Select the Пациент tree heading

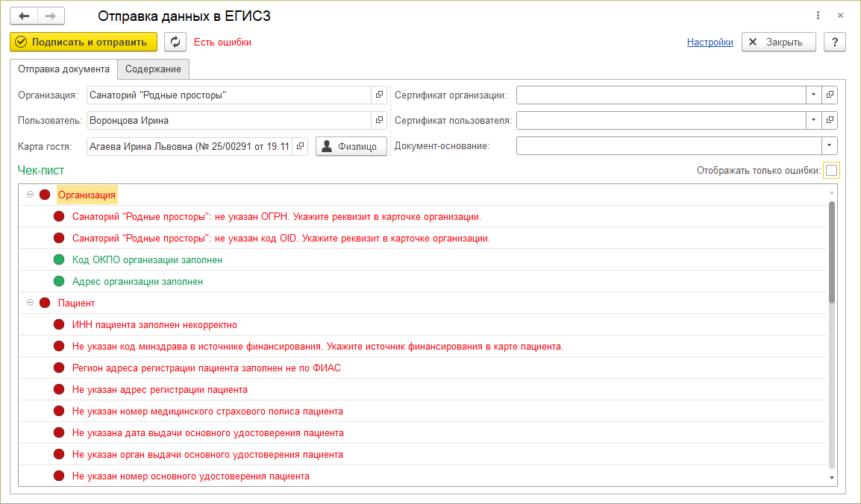[76, 303]
